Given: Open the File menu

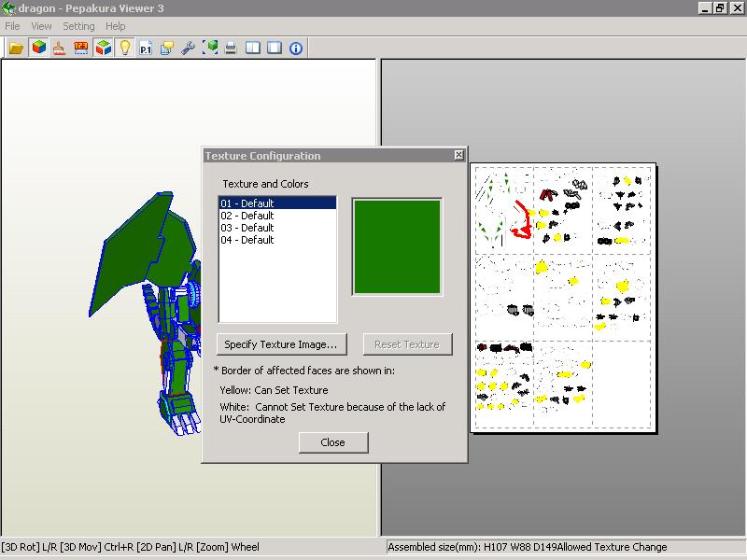Looking at the screenshot, I should [x=11, y=26].
